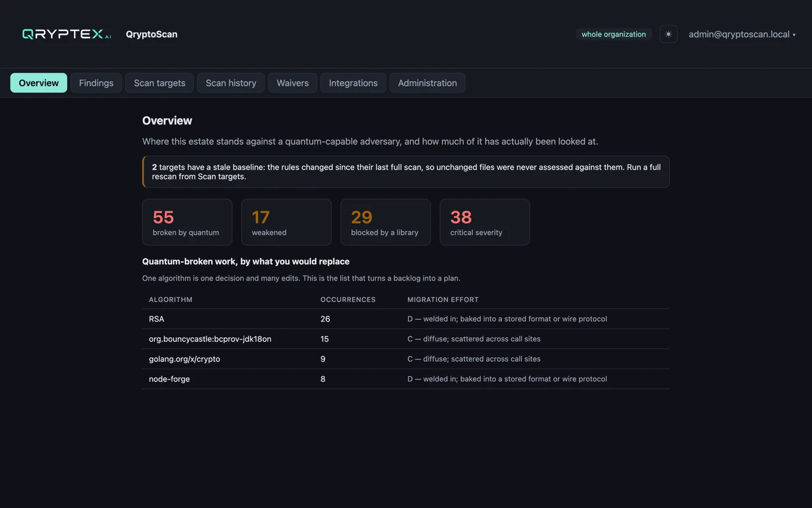The width and height of the screenshot is (812, 508).
Task: Click the stale baseline warning banner
Action: pos(406,172)
